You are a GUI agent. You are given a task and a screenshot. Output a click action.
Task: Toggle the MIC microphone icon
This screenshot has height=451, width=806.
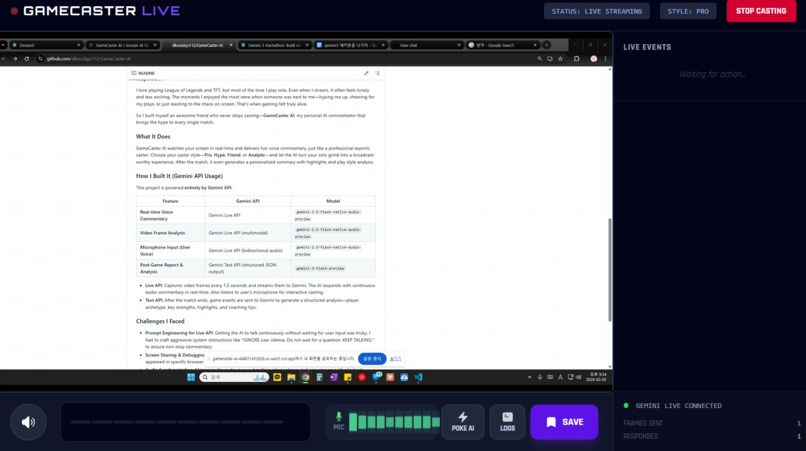pos(338,421)
